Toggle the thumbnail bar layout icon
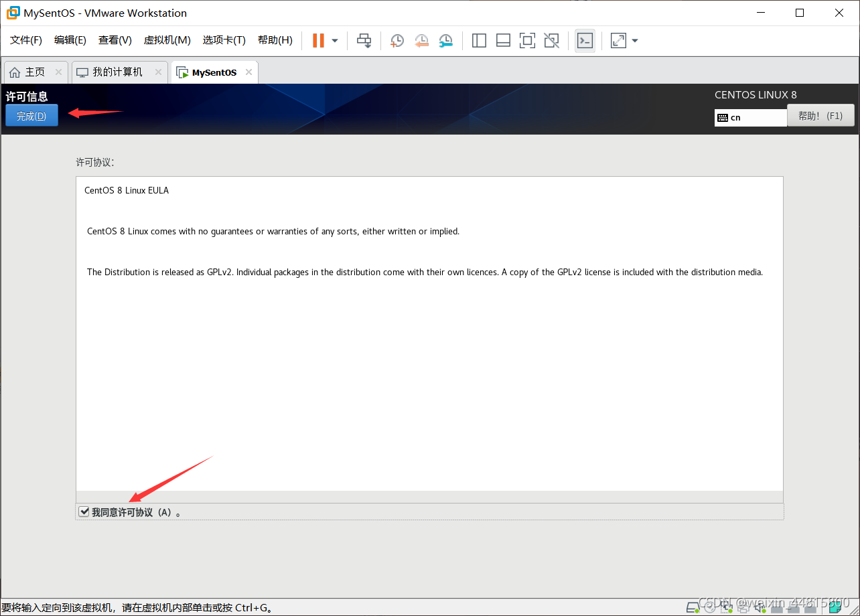The width and height of the screenshot is (860, 616). point(503,41)
